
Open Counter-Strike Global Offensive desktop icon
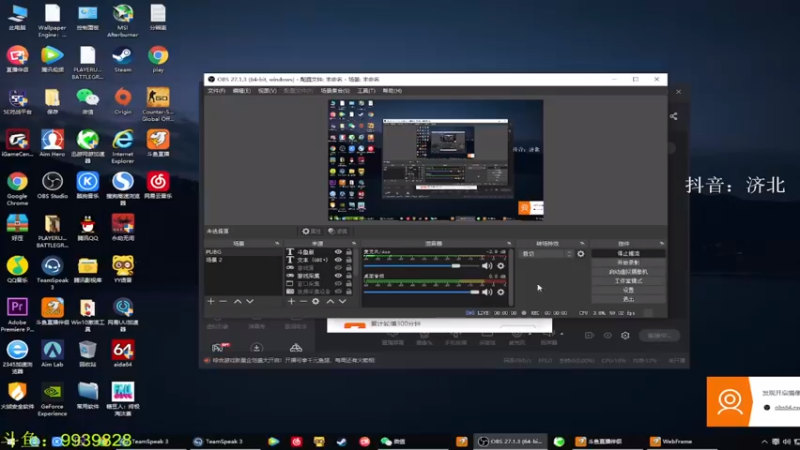pyautogui.click(x=158, y=105)
